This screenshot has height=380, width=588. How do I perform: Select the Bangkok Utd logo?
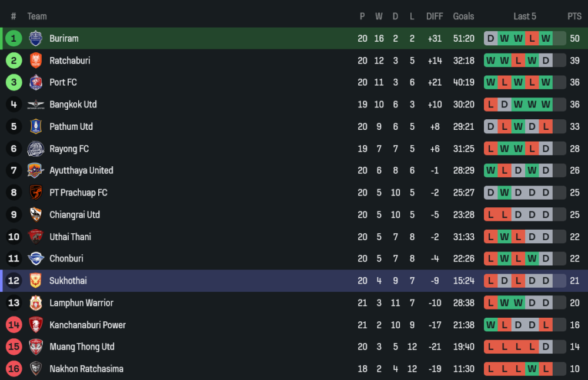click(x=36, y=105)
